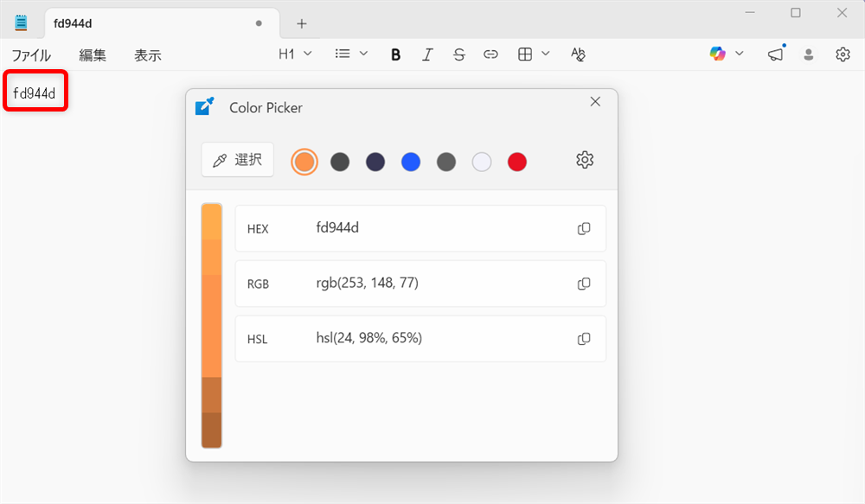Open the Color Picker settings gear
This screenshot has width=865, height=504.
(x=585, y=160)
